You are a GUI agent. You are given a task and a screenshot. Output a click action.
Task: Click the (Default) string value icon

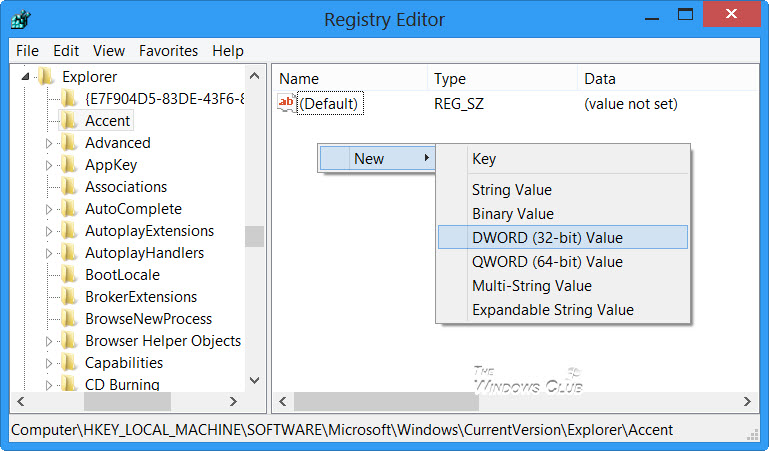click(x=287, y=103)
